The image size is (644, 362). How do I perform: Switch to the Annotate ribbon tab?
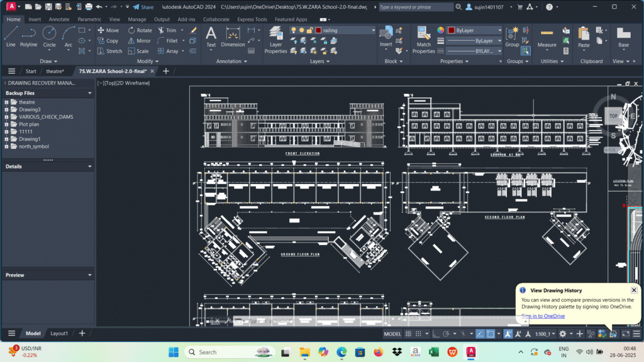[59, 19]
